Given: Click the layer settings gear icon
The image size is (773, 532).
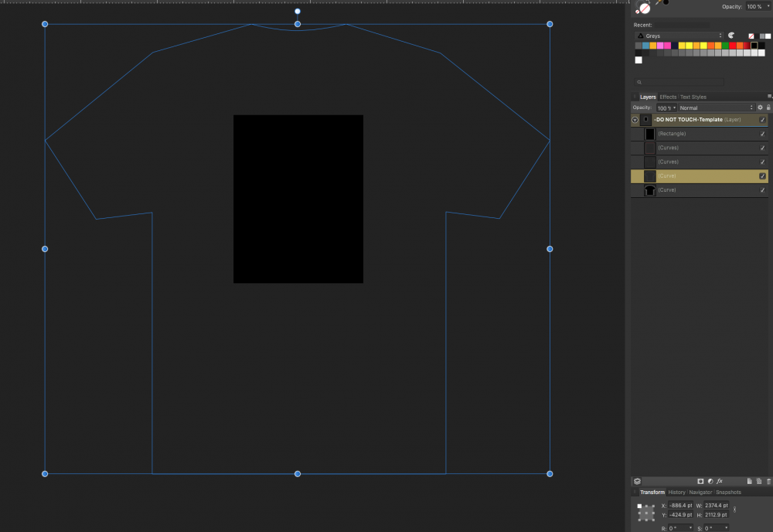Looking at the screenshot, I should [x=760, y=107].
